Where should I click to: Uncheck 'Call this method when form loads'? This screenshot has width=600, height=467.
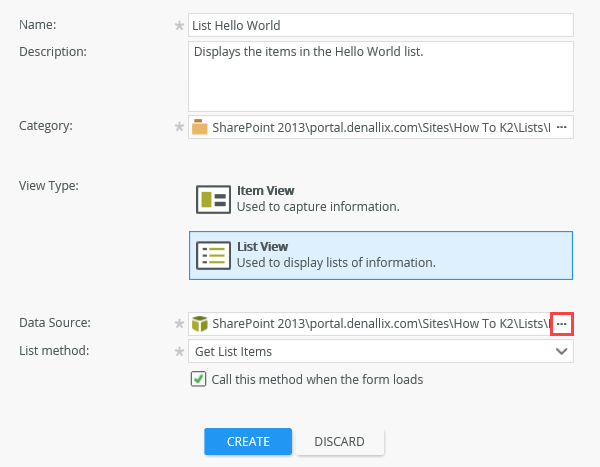[198, 379]
